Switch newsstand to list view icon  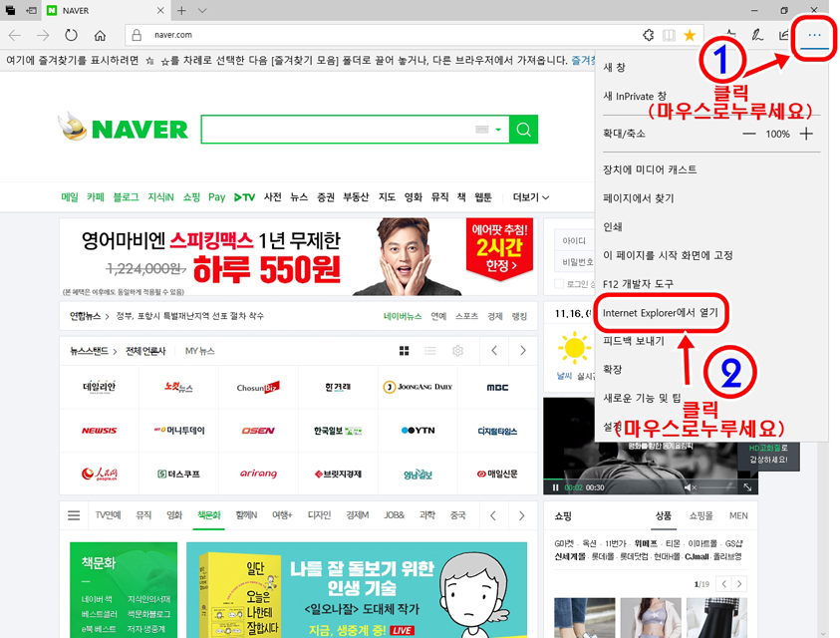(429, 351)
